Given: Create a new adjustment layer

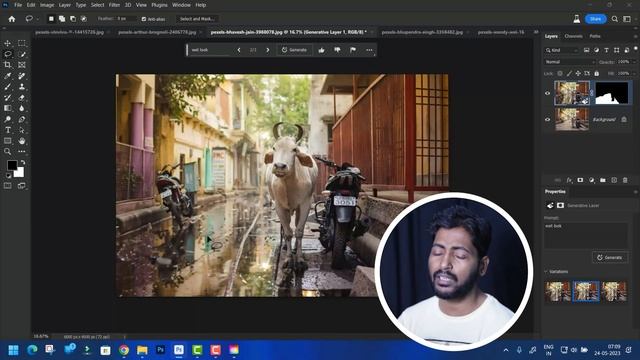Looking at the screenshot, I should 591,180.
